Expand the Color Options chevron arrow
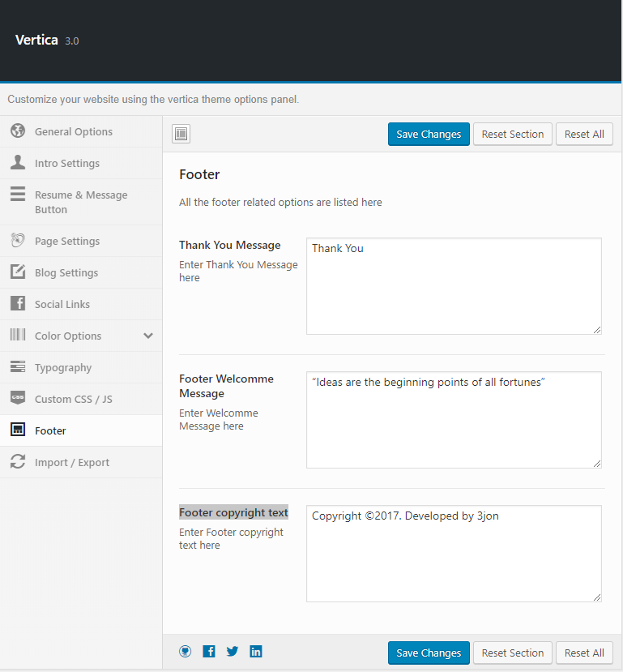The image size is (623, 672). coord(148,336)
